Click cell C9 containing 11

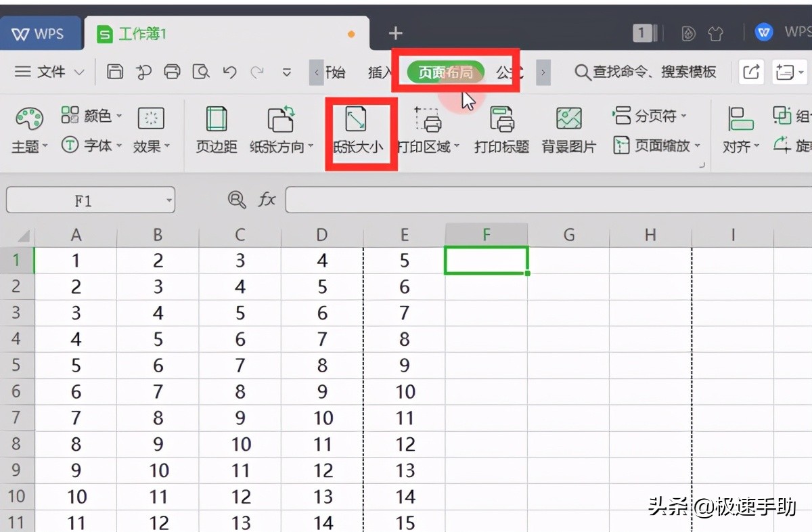pos(240,470)
